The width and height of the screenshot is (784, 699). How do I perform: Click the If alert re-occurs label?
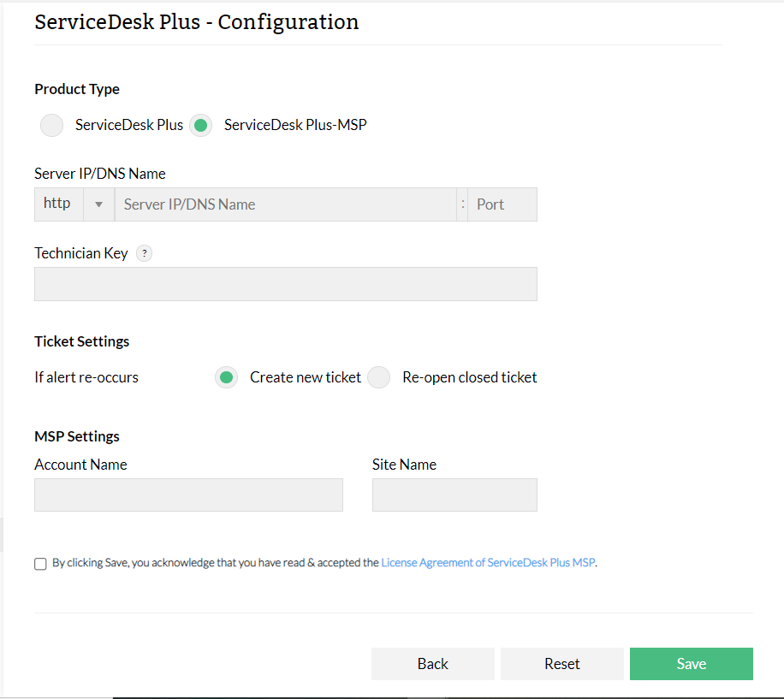pos(86,377)
